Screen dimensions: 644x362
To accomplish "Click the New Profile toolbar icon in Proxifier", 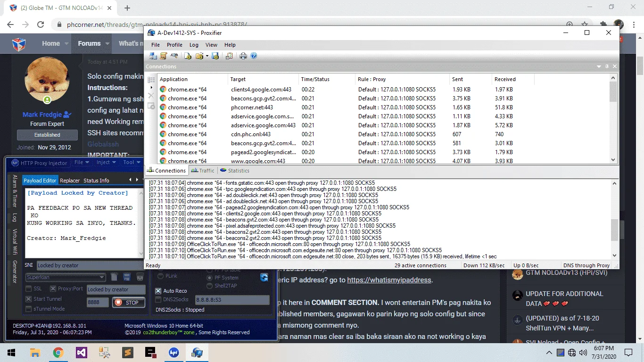I will (x=188, y=56).
